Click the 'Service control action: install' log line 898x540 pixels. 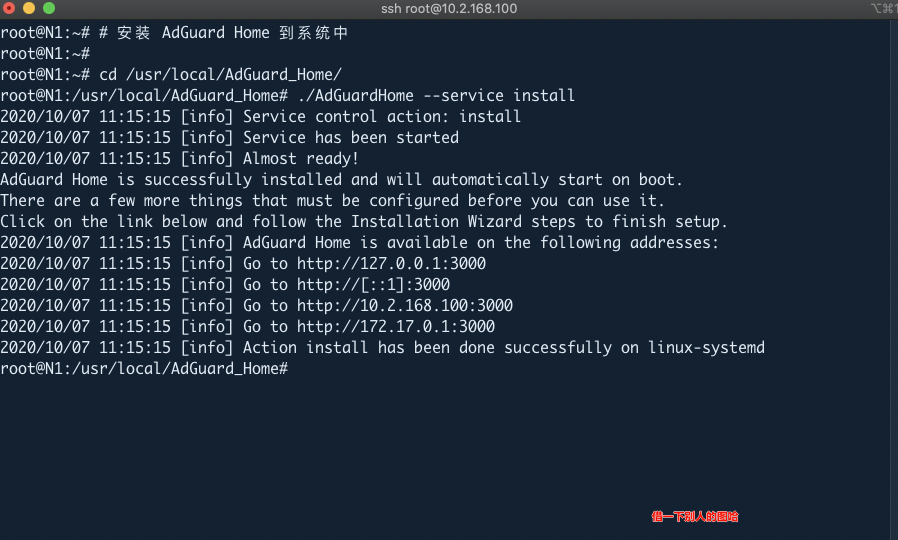pyautogui.click(x=261, y=117)
